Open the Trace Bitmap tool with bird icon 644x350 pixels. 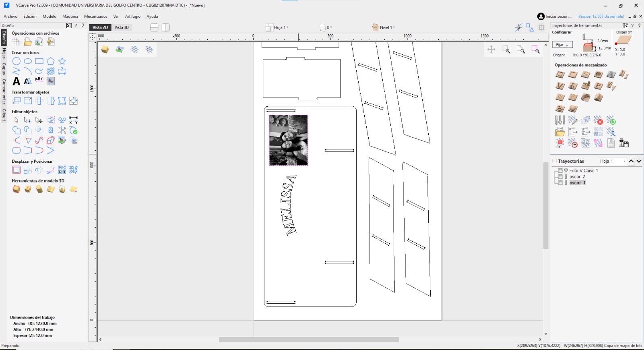[x=50, y=81]
